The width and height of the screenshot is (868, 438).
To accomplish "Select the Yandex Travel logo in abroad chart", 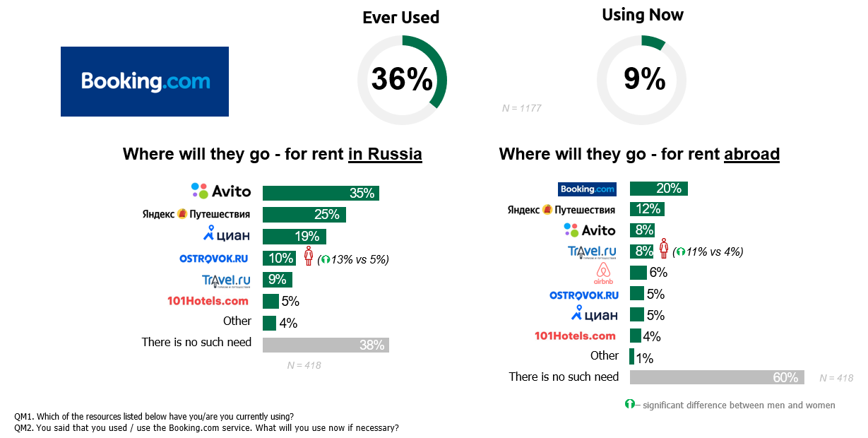I will [x=561, y=210].
